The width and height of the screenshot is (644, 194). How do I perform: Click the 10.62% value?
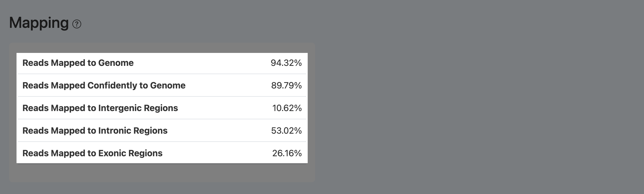287,108
